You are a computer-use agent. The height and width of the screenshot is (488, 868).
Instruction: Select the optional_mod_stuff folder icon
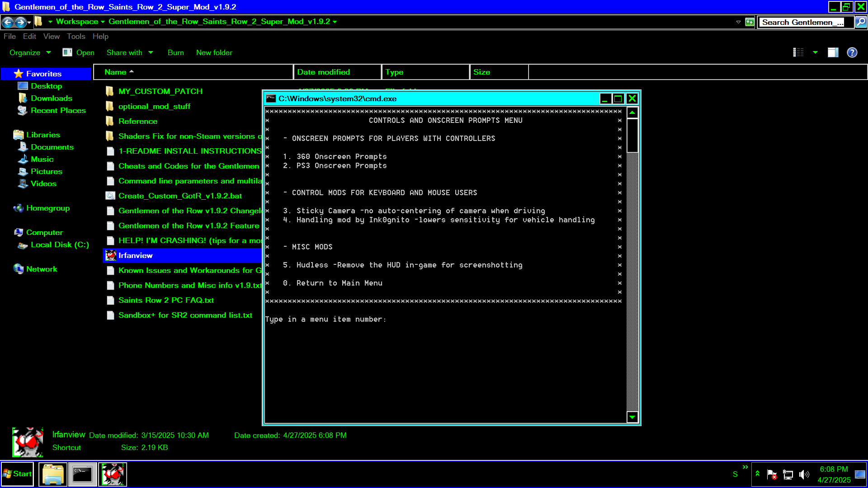(x=110, y=107)
